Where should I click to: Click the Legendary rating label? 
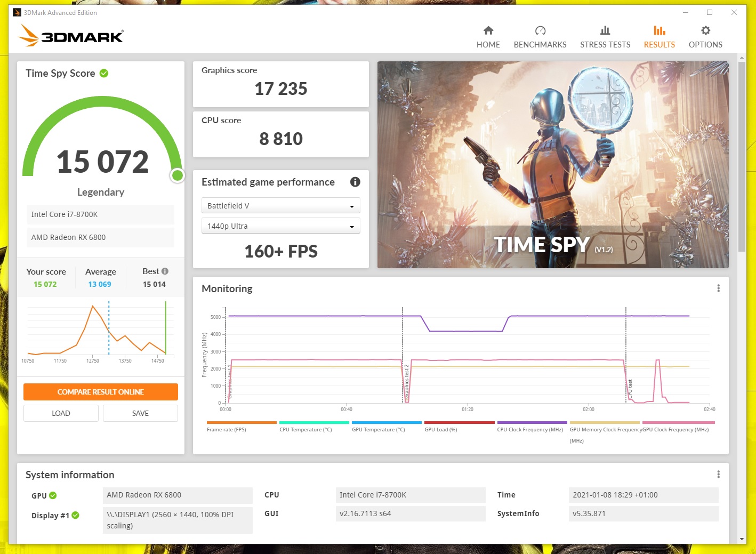tap(101, 192)
